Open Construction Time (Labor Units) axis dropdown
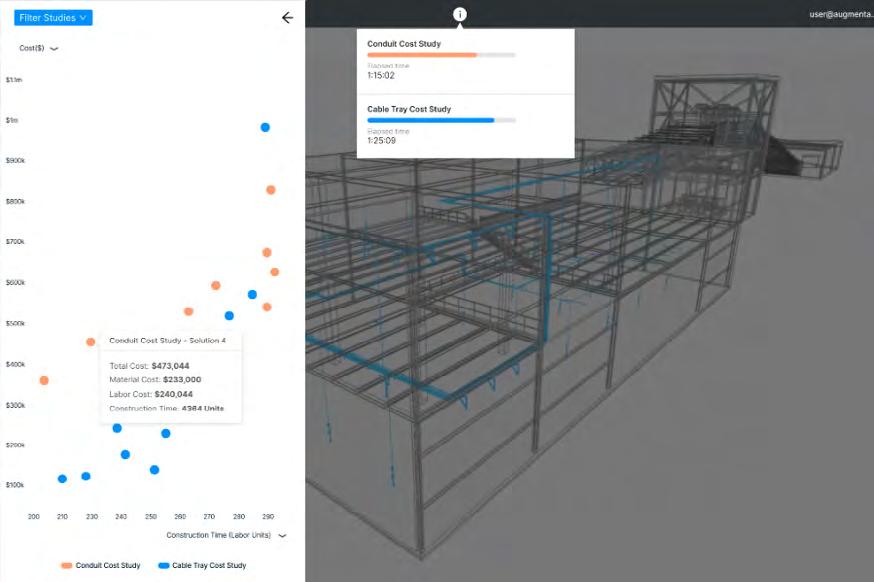This screenshot has height=582, width=874. [282, 536]
